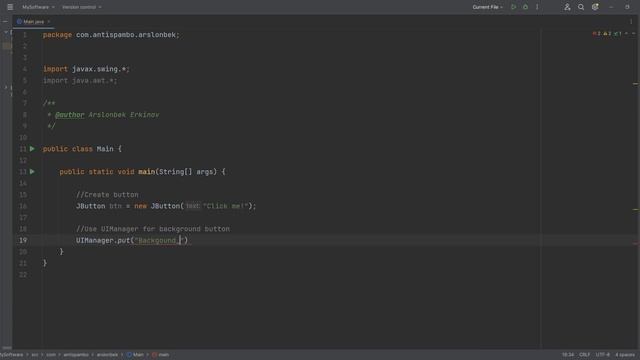
Task: Open IDE settings gear icon
Action: (x=595, y=7)
